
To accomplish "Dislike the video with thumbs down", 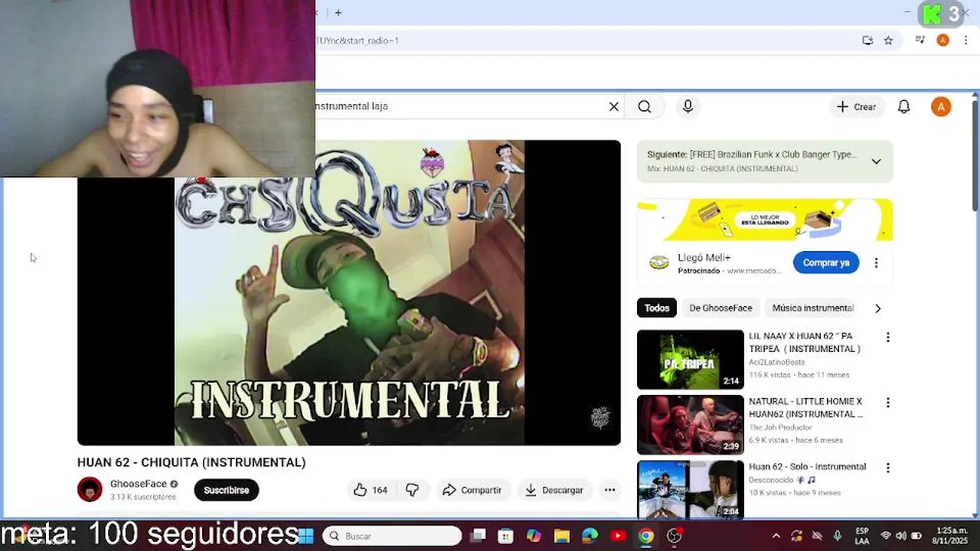I will click(x=412, y=490).
